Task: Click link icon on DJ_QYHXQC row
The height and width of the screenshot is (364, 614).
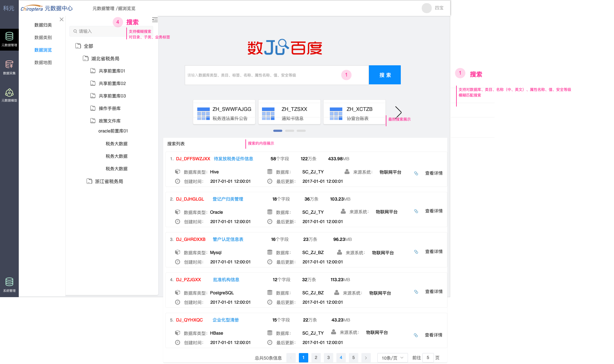Action: (416, 335)
